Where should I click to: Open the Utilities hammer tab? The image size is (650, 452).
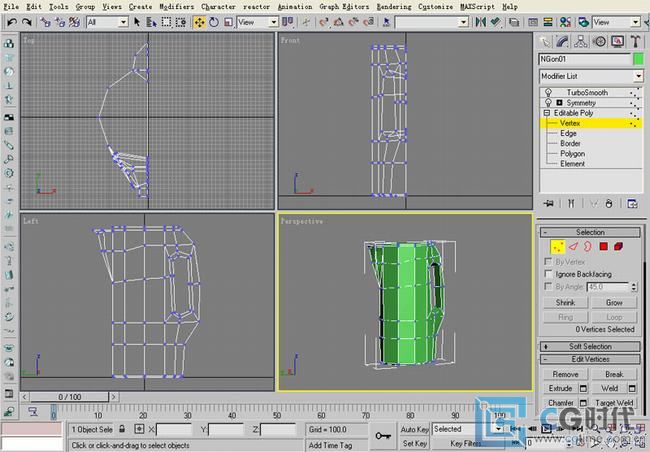(635, 41)
